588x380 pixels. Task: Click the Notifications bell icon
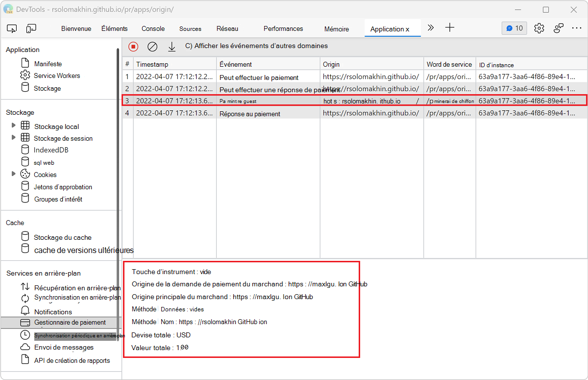[25, 311]
